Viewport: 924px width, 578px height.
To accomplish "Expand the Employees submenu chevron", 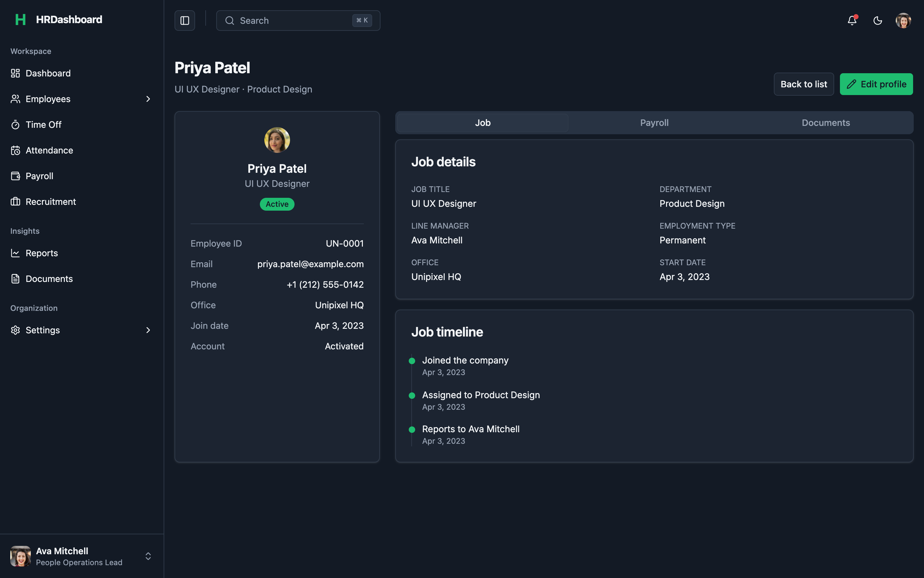I will (148, 99).
